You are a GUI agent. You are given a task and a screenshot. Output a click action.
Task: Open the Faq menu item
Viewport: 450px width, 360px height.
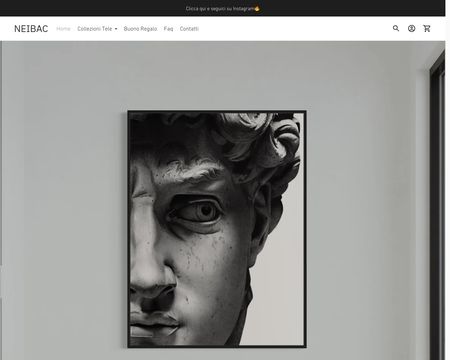[168, 29]
